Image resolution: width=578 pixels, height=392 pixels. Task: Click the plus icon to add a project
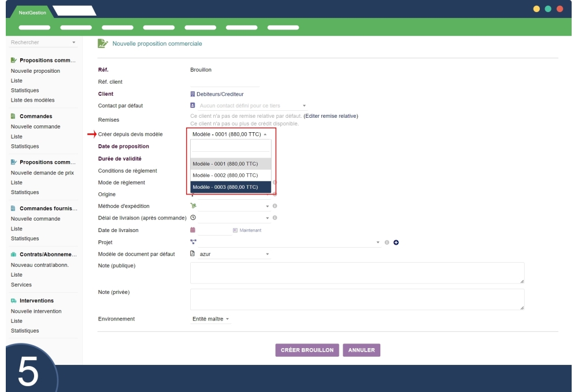click(x=396, y=242)
